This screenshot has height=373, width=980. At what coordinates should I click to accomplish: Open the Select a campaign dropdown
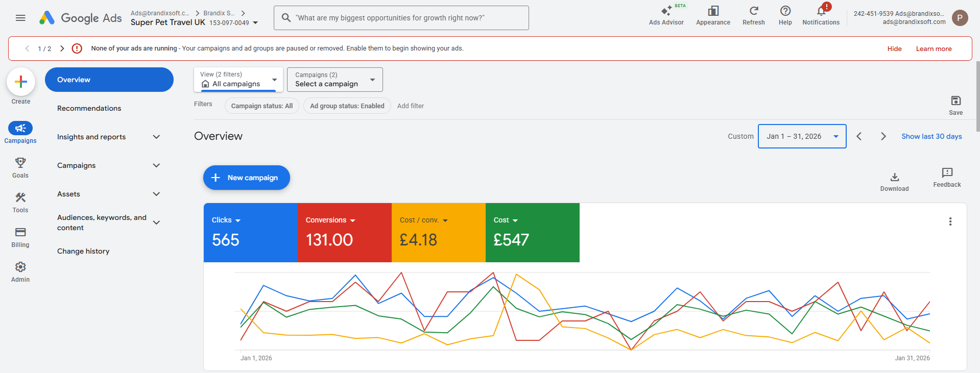tap(335, 80)
